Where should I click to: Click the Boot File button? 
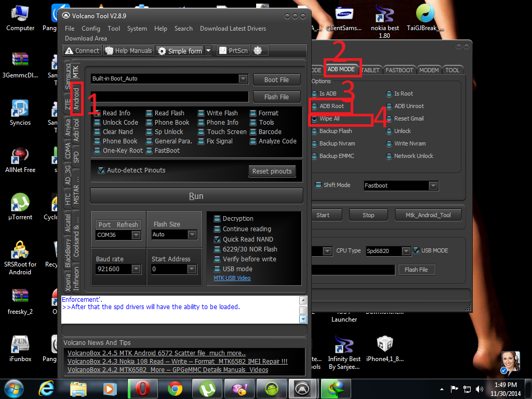276,79
